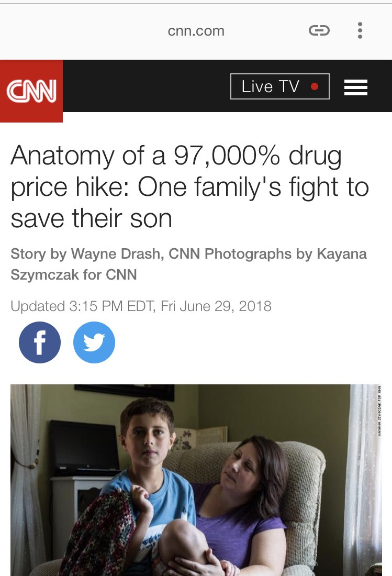This screenshot has height=576, width=392.
Task: Click the Kayana Szymczak photographer credit line
Action: point(188,264)
